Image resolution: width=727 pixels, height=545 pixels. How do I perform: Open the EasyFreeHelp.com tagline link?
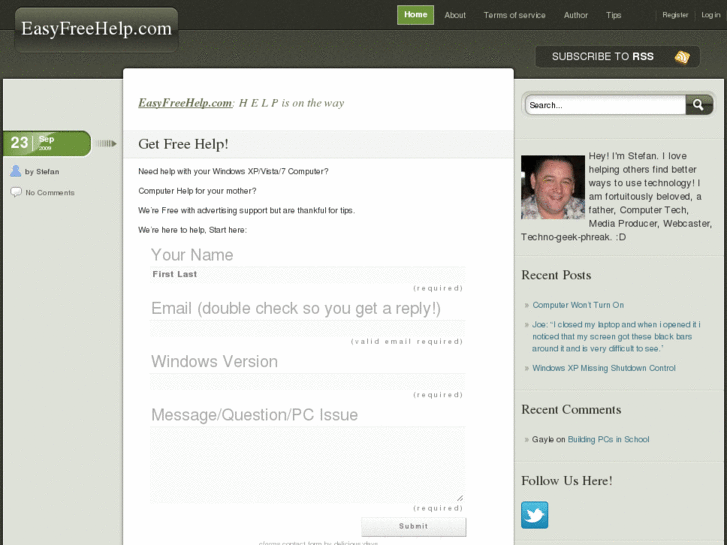185,103
